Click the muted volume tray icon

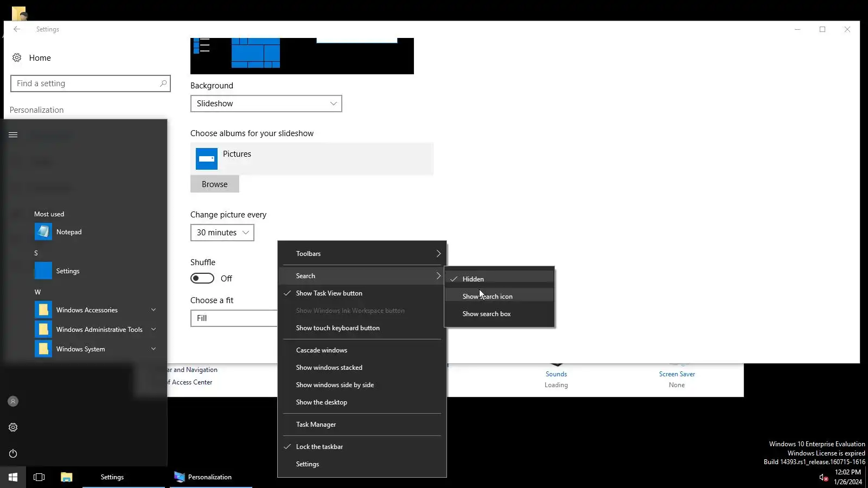click(823, 477)
